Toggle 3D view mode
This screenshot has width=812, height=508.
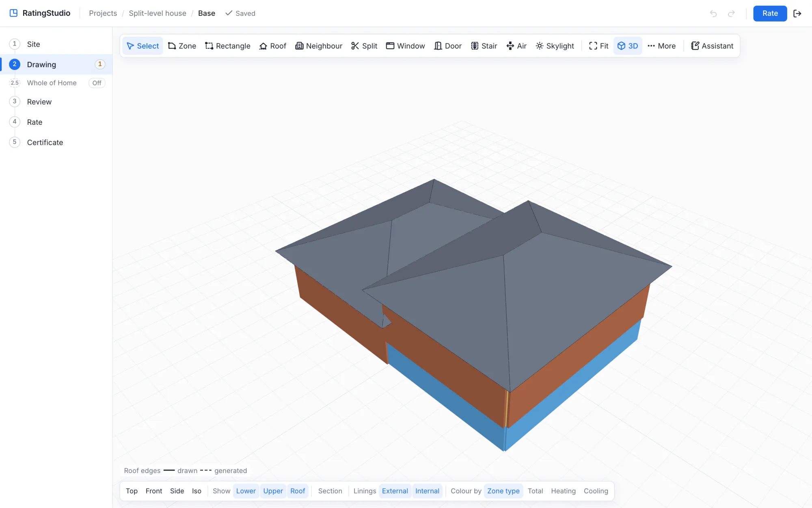[628, 46]
